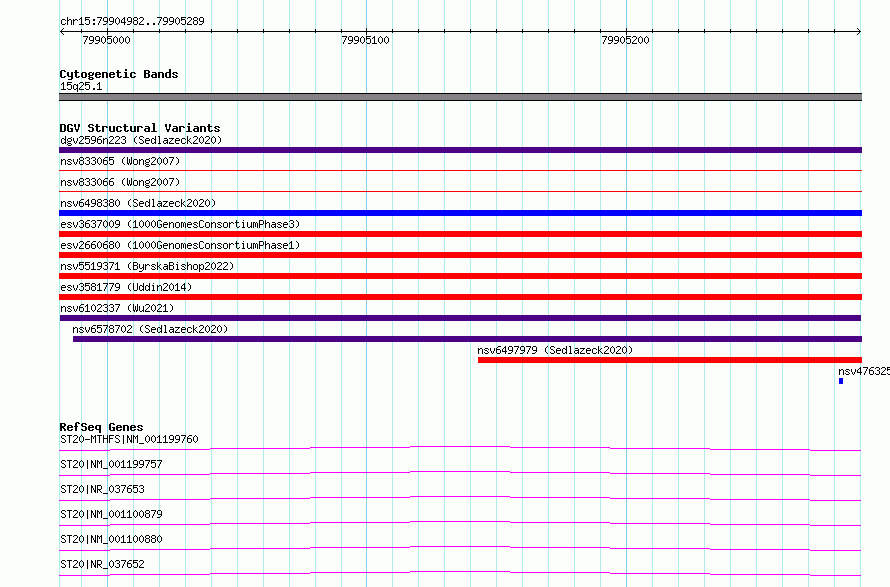This screenshot has width=890, height=587.
Task: Open esv3637009 (1000GenomesConsortiumPhase3) label
Action: tap(180, 224)
